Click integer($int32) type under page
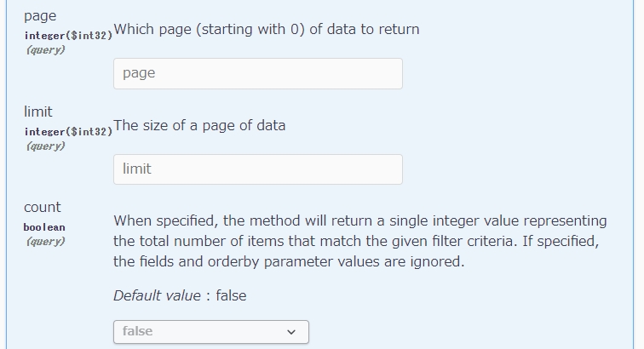The height and width of the screenshot is (349, 644). coord(68,36)
